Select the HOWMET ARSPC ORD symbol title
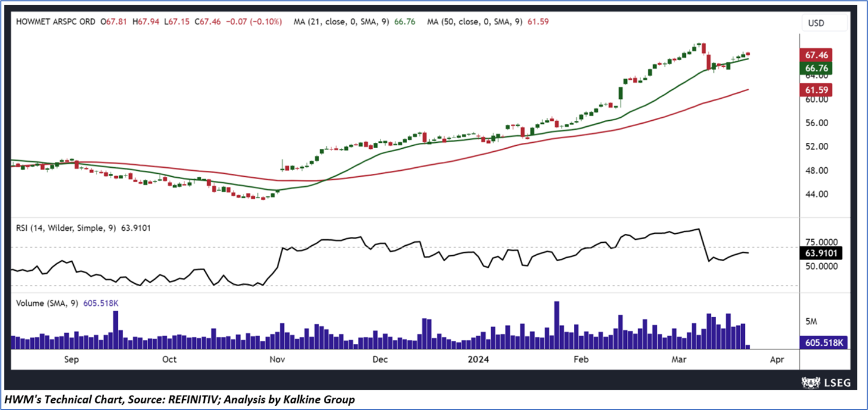Viewport: 868px width, 410px height. [x=54, y=22]
